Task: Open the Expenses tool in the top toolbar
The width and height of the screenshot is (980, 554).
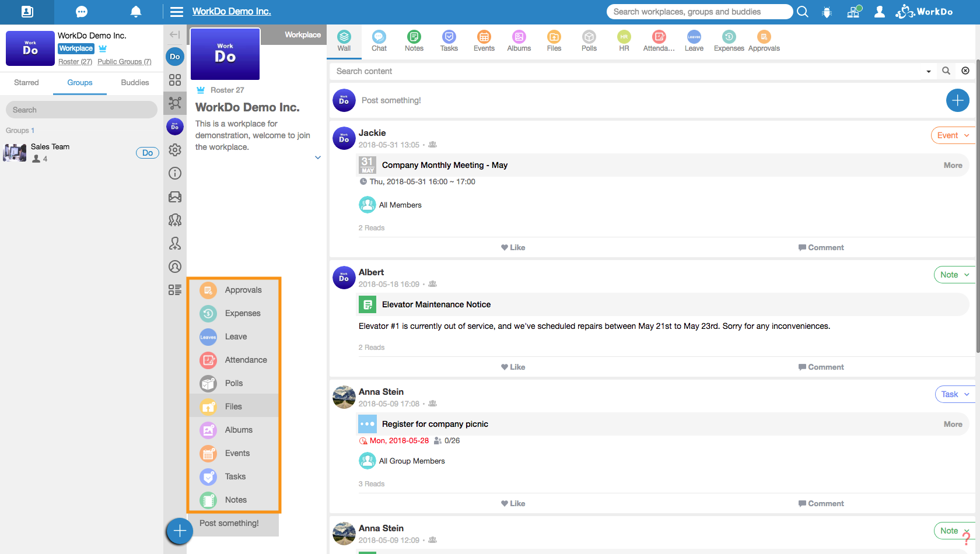Action: [x=729, y=41]
